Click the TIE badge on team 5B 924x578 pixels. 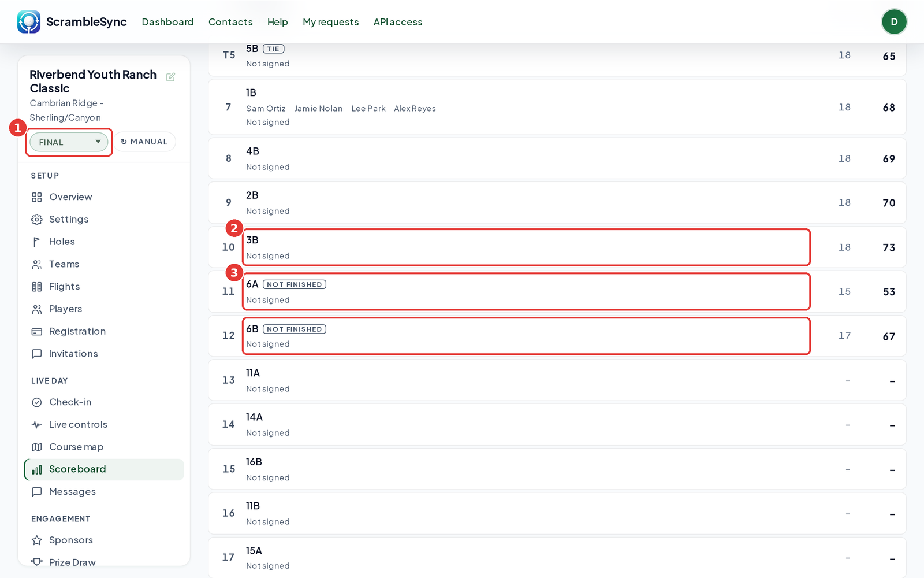(x=273, y=49)
